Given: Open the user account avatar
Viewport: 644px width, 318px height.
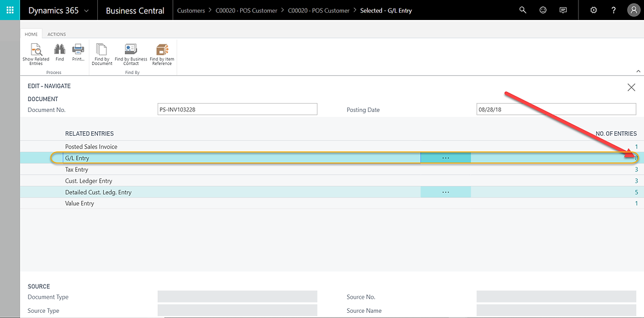Looking at the screenshot, I should (634, 10).
